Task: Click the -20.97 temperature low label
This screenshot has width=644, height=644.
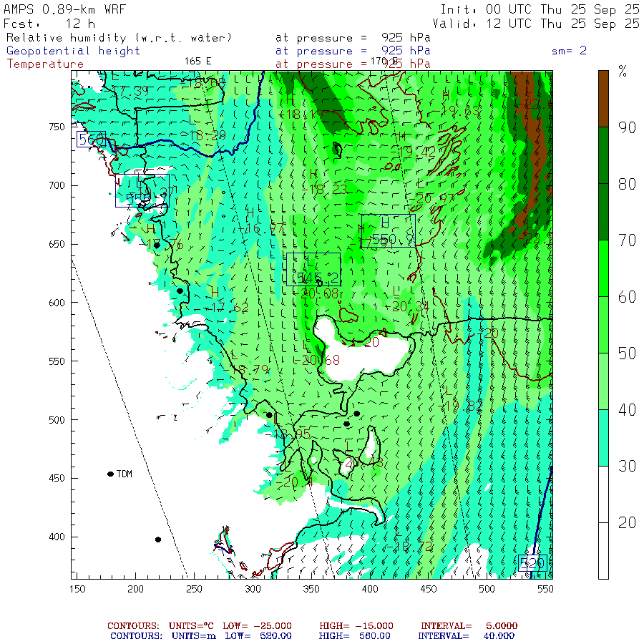Action: tap(432, 199)
